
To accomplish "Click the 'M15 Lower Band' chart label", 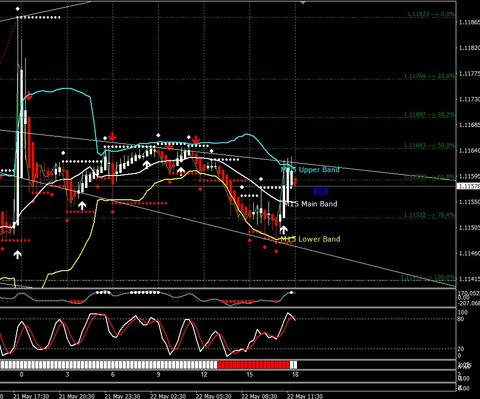I will [310, 239].
